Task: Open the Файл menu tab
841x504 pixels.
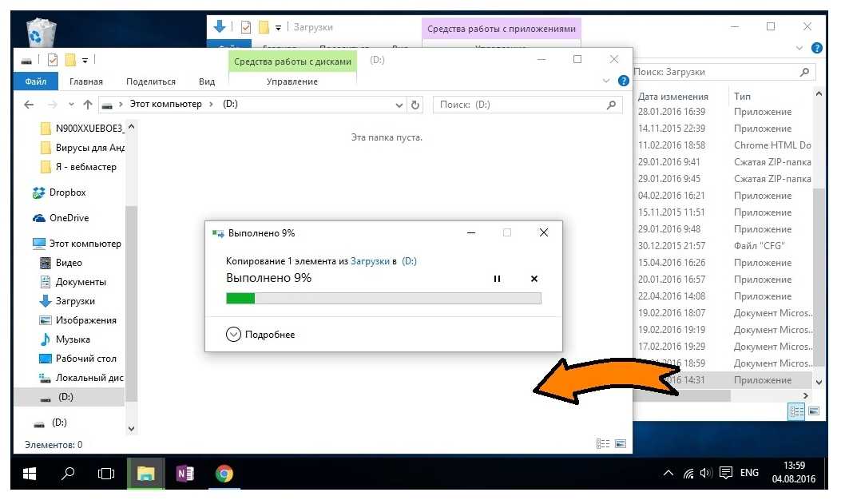Action: click(35, 81)
